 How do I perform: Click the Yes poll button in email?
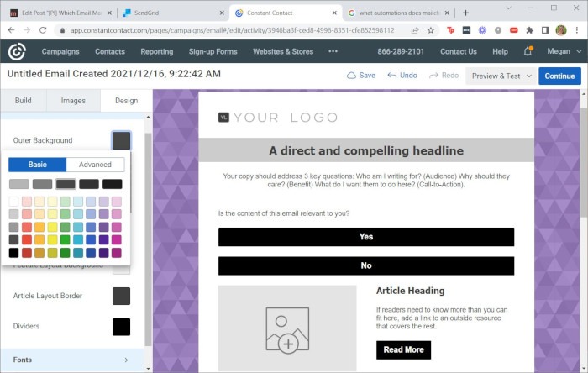[x=366, y=237]
